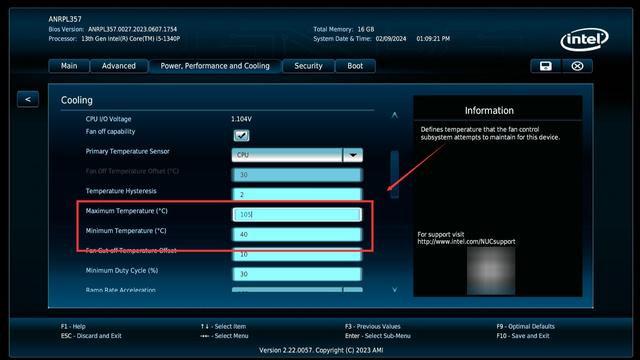
Task: Switch to the Main tab
Action: tap(69, 66)
